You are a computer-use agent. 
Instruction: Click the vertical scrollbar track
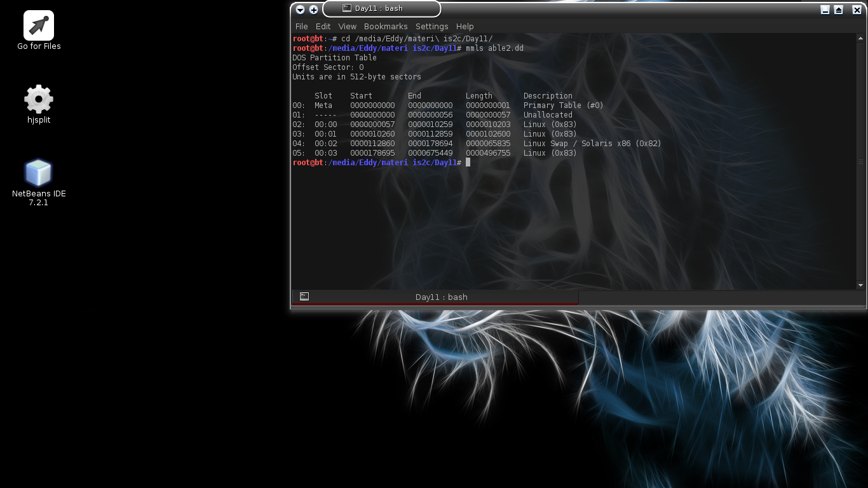tap(861, 159)
